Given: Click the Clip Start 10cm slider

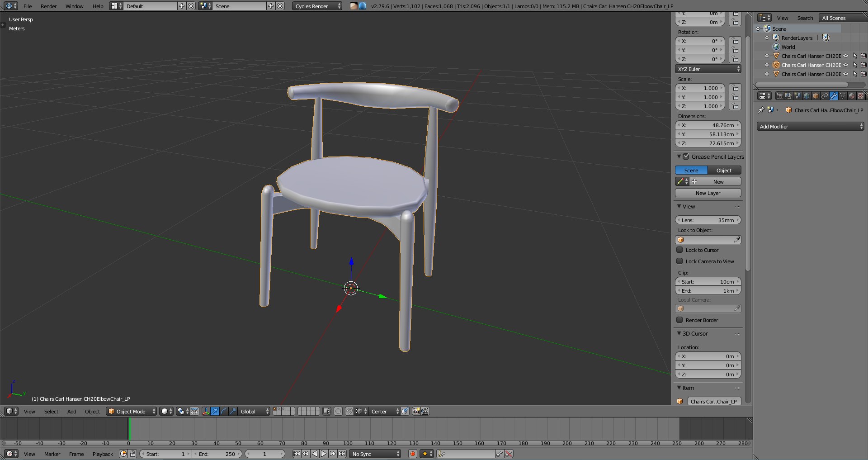Looking at the screenshot, I should click(708, 281).
